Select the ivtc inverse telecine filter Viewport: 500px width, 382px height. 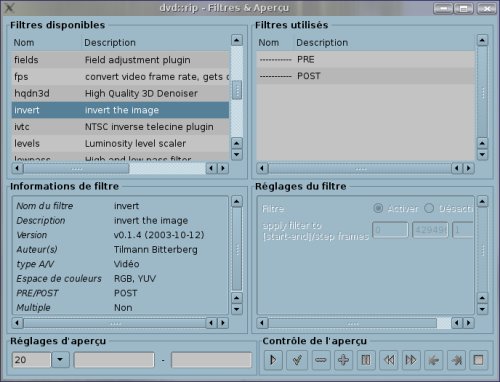pos(120,127)
